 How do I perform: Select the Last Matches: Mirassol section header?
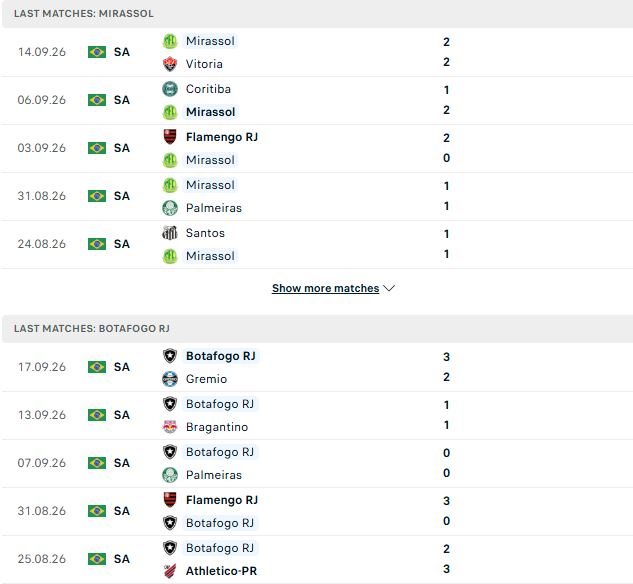point(317,14)
